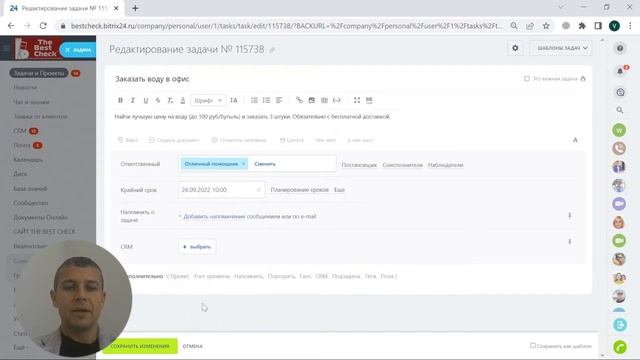Bookmark this page with the star icon

click(546, 26)
